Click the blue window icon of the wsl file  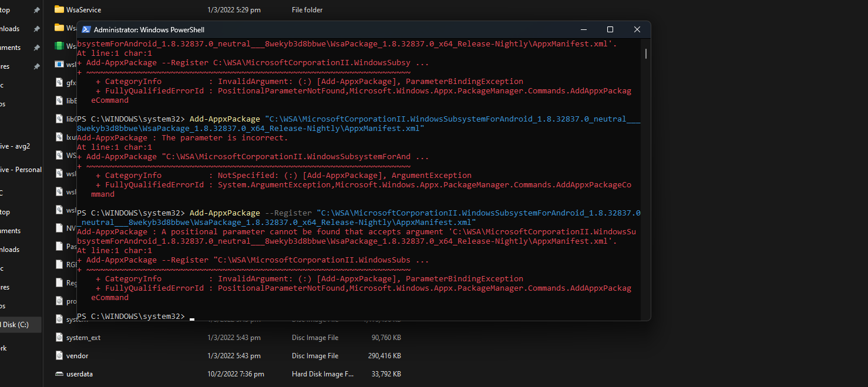[x=59, y=64]
